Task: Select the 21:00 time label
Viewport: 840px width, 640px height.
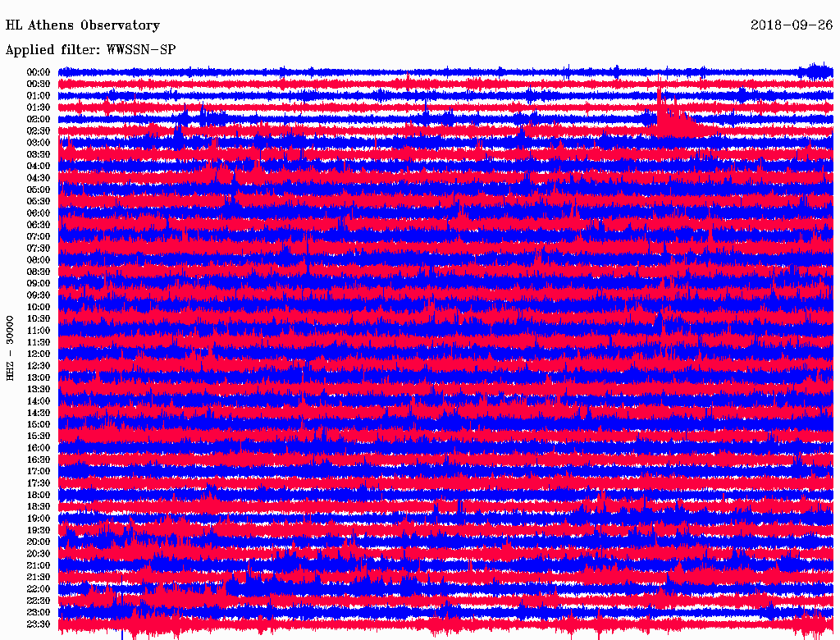Action: 39,565
